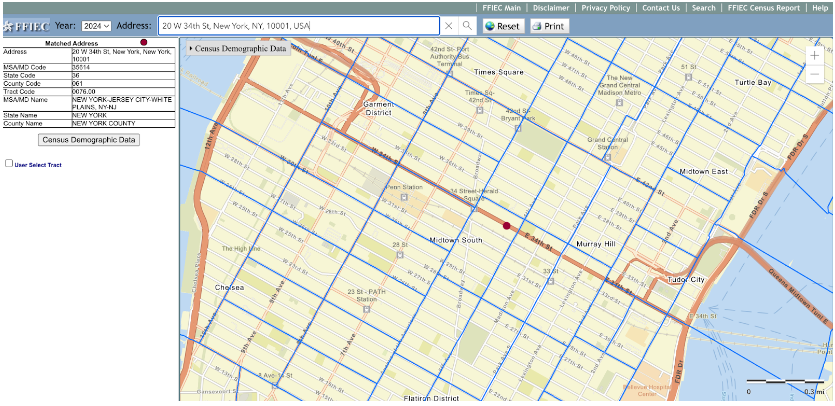
Task: Open the Search link in top bar
Action: coord(703,8)
